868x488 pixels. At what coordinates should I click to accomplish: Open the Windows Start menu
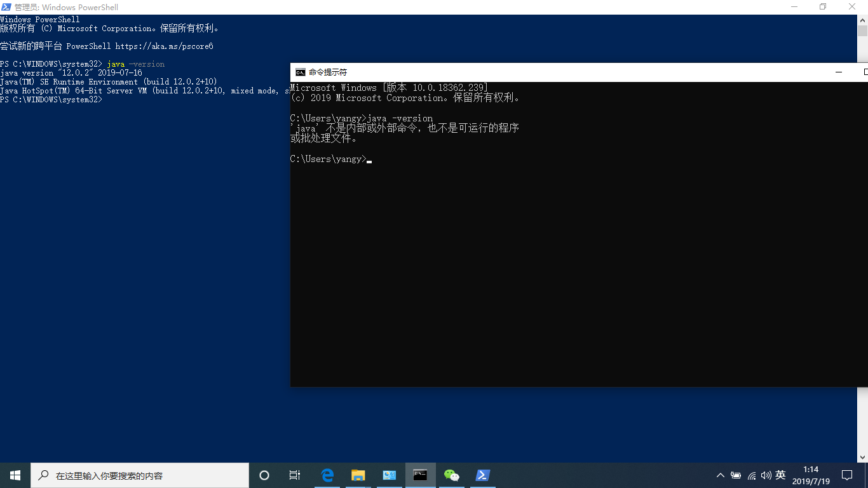pos(15,475)
